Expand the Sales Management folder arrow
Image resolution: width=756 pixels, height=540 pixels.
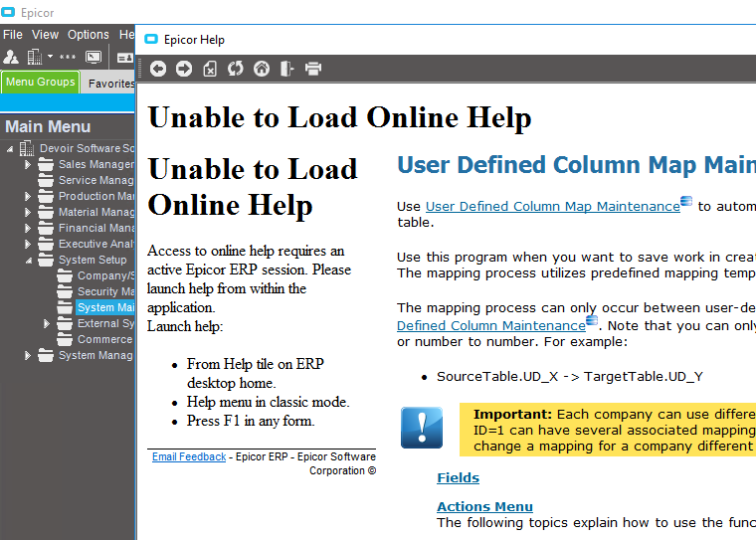click(28, 164)
